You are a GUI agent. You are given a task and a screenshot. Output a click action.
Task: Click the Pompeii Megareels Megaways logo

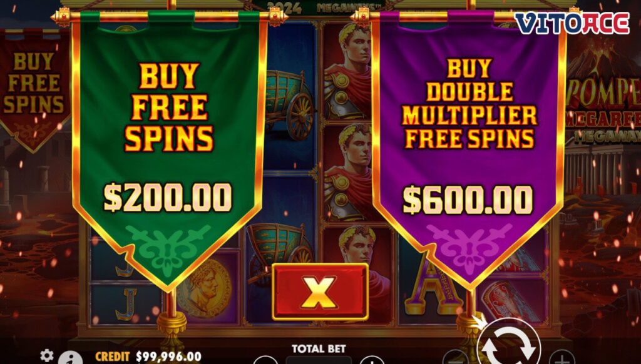(603, 110)
